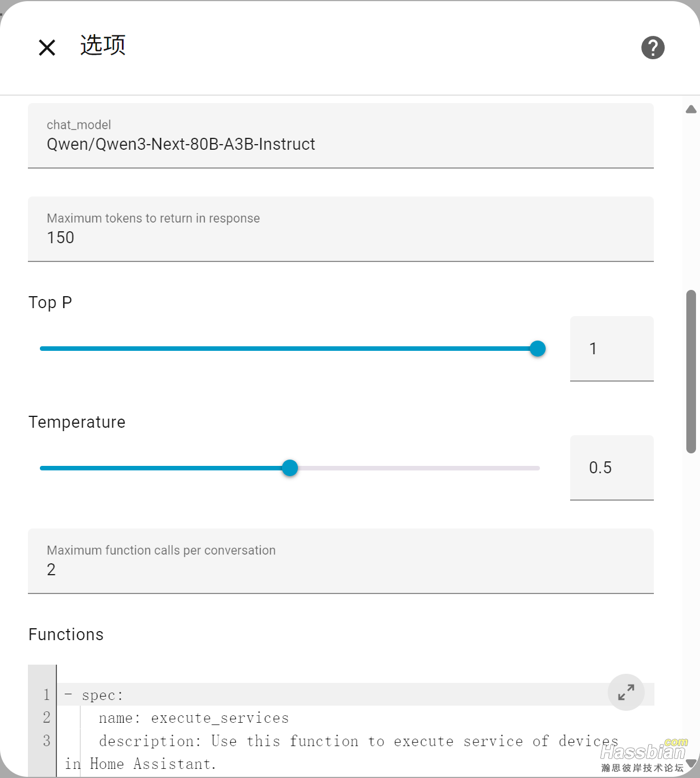Click line number 2 in editor gutter
The height and width of the screenshot is (778, 700).
point(47,718)
